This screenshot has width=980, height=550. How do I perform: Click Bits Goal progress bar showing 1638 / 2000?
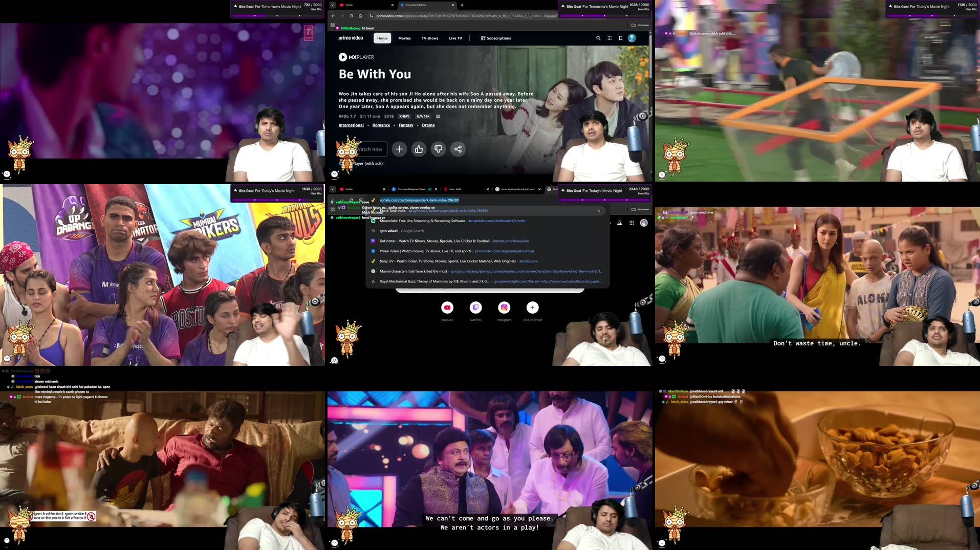[x=277, y=200]
